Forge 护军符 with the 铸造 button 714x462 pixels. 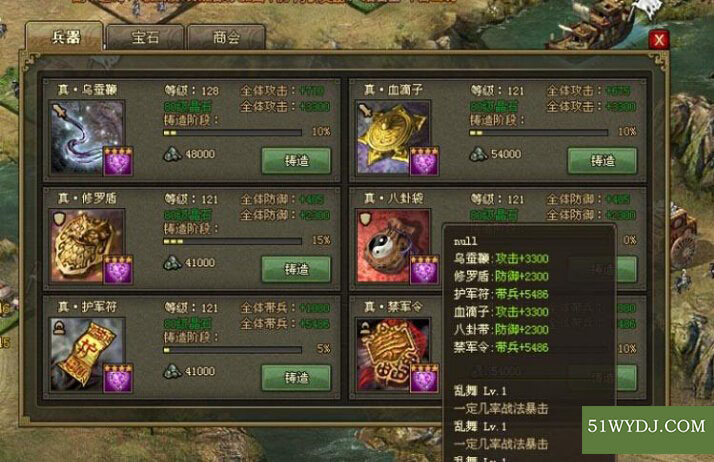click(296, 377)
